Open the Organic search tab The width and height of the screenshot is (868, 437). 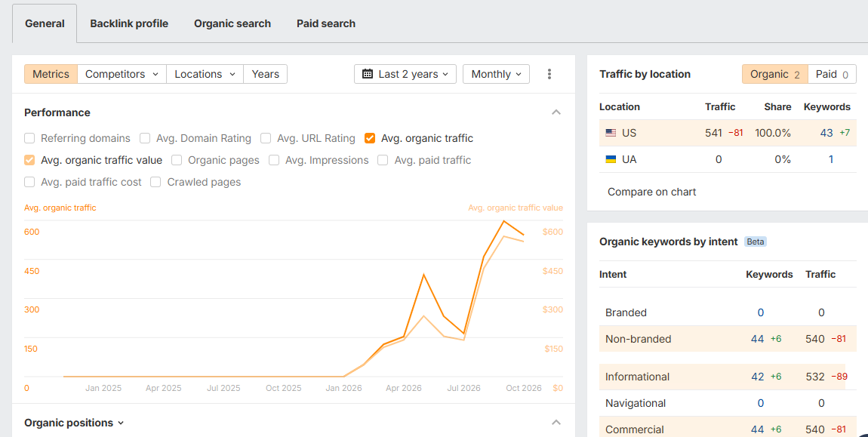[x=232, y=24]
